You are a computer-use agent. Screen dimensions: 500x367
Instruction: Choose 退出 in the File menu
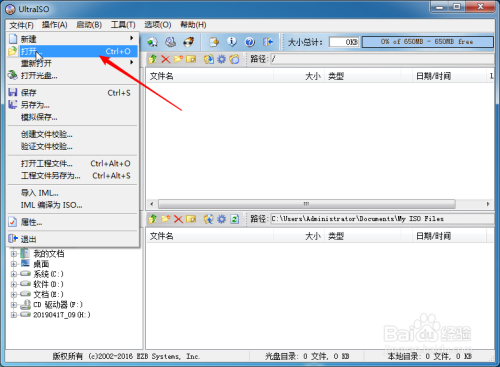tap(72, 239)
